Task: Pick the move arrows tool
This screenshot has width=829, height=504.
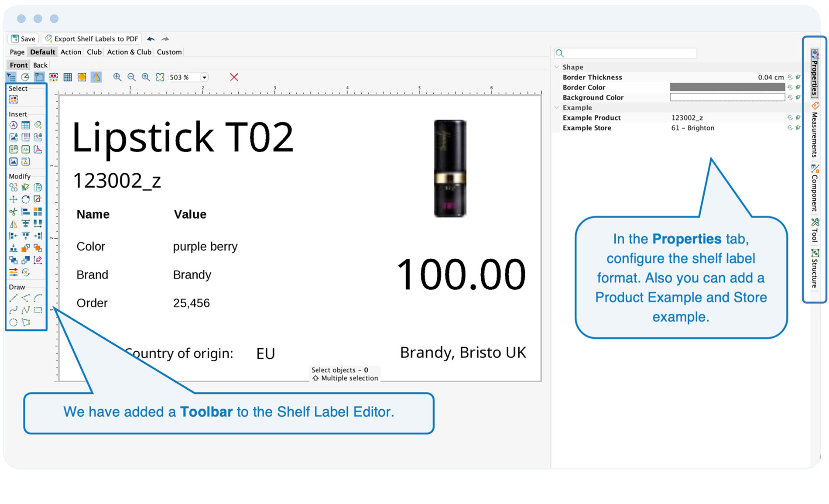Action: tap(14, 199)
